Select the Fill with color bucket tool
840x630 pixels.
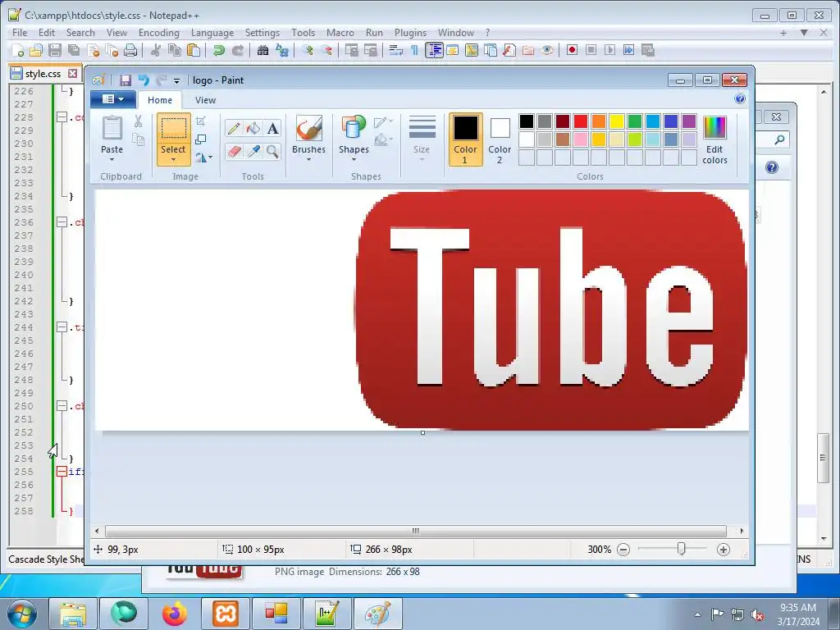coord(253,129)
